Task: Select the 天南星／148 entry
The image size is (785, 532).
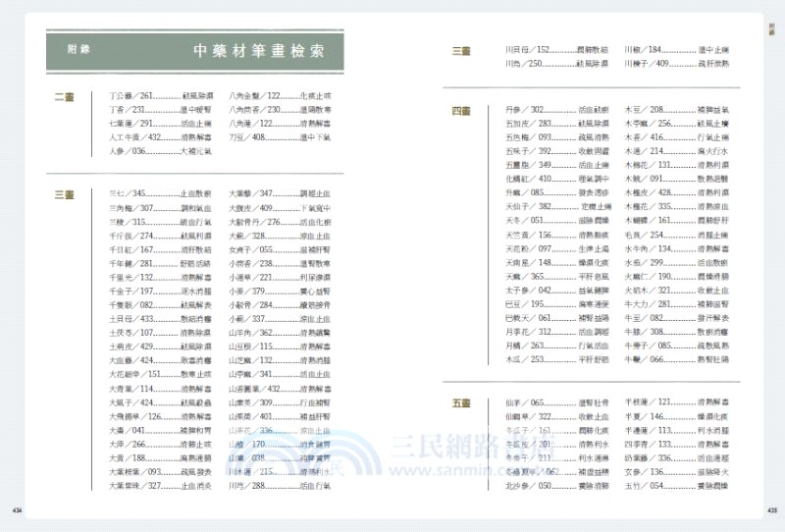Action: pyautogui.click(x=557, y=262)
